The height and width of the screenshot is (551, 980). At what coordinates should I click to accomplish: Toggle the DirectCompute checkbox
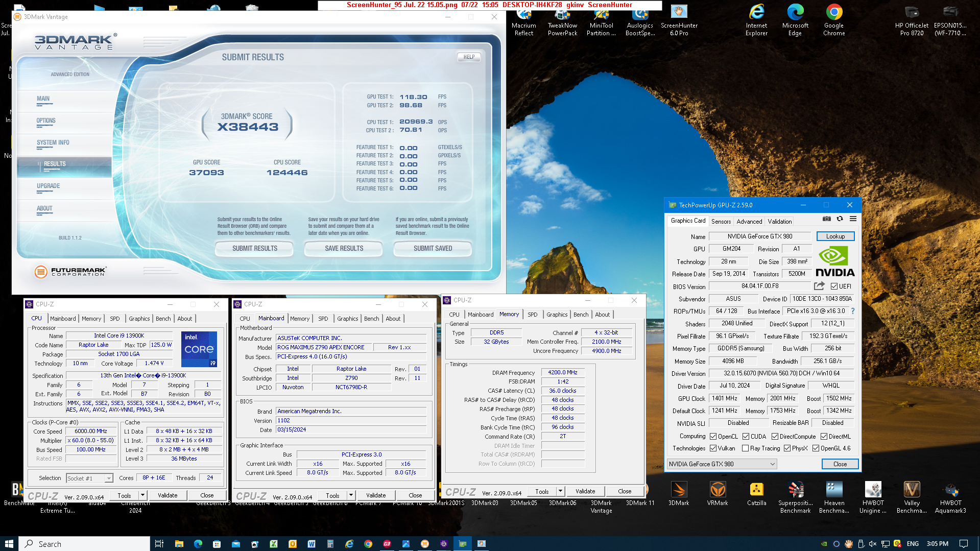[775, 437]
